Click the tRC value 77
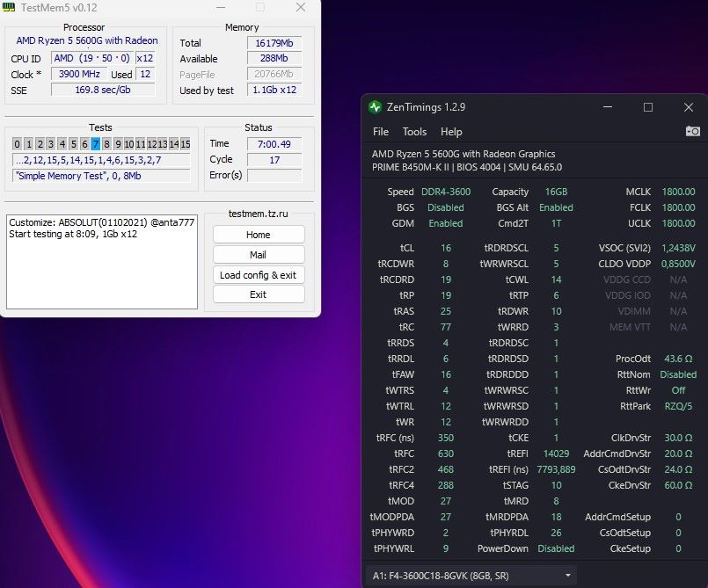 pos(446,327)
